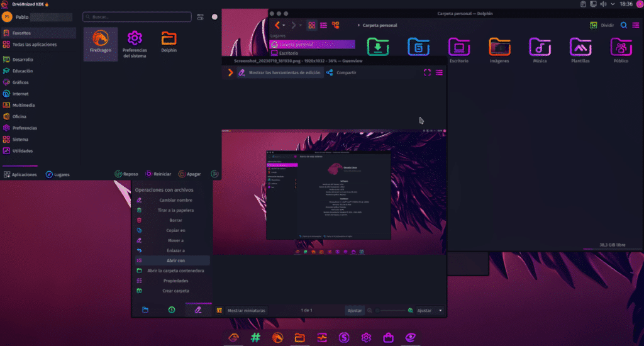Toggle the Gwenview sidebar orange chevron
Screen dimensions: 644x346
pos(230,73)
